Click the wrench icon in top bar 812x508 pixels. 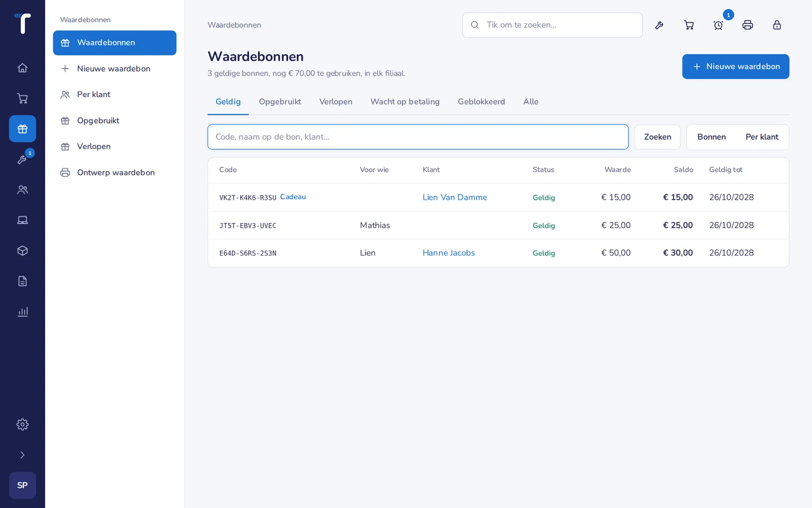pyautogui.click(x=659, y=25)
